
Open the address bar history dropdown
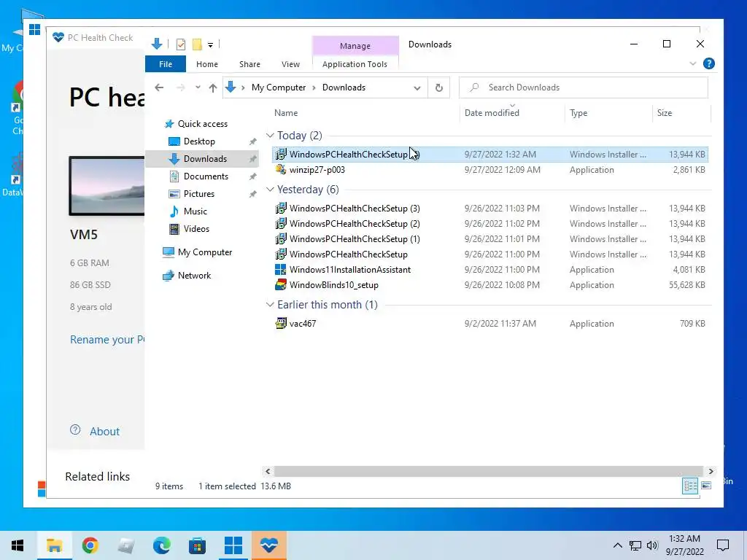[x=417, y=88]
